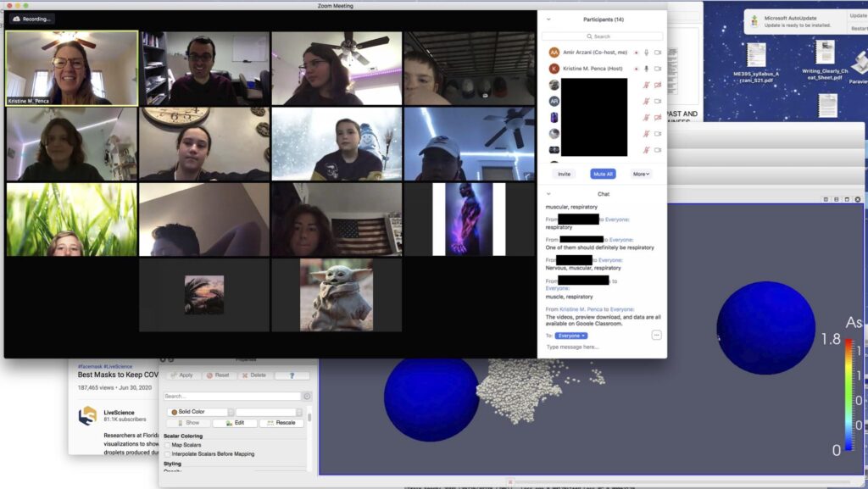The image size is (868, 489).
Task: Click the rainbow color legend bar
Action: pyautogui.click(x=849, y=393)
